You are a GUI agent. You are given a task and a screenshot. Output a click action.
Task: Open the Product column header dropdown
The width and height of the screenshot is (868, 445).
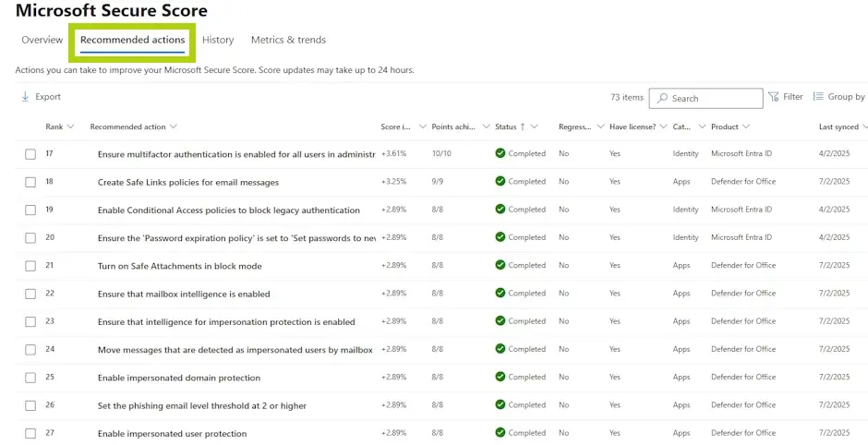(746, 126)
